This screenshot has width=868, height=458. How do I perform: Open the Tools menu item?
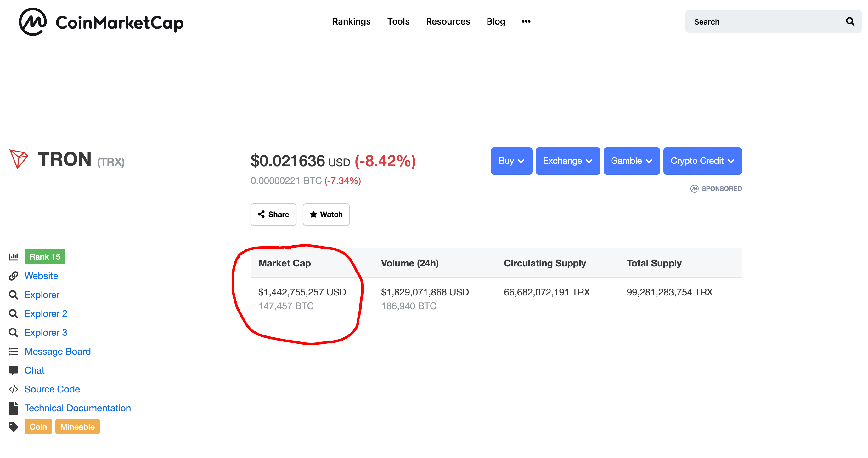(x=398, y=22)
